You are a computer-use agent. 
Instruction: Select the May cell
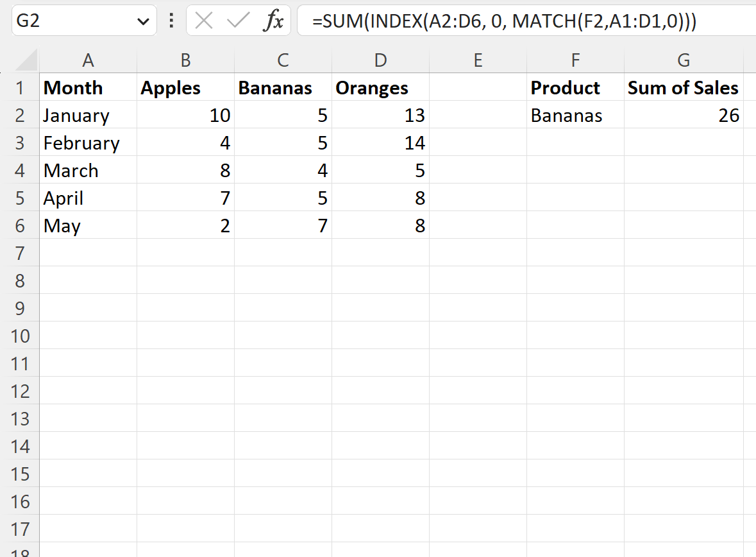coord(88,225)
